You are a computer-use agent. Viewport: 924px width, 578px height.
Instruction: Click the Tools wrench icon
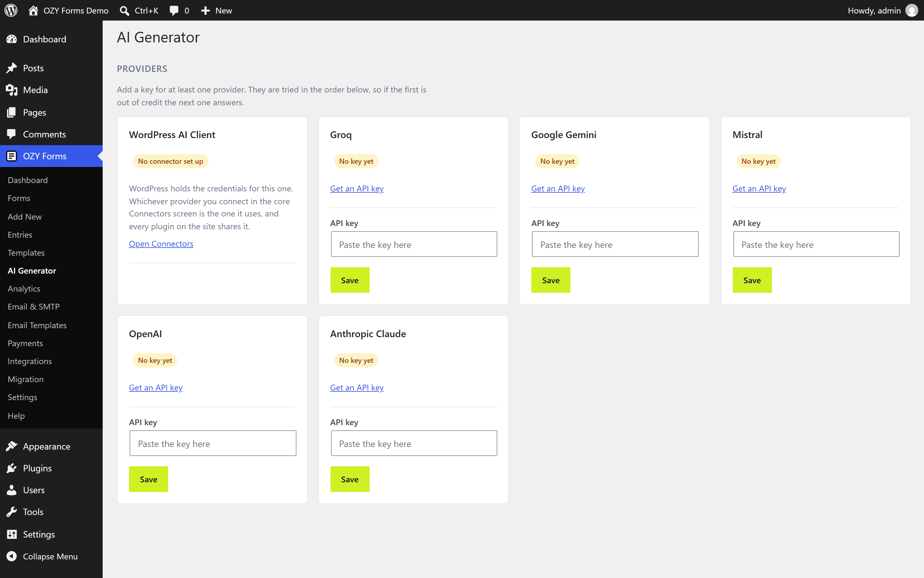[x=12, y=512]
